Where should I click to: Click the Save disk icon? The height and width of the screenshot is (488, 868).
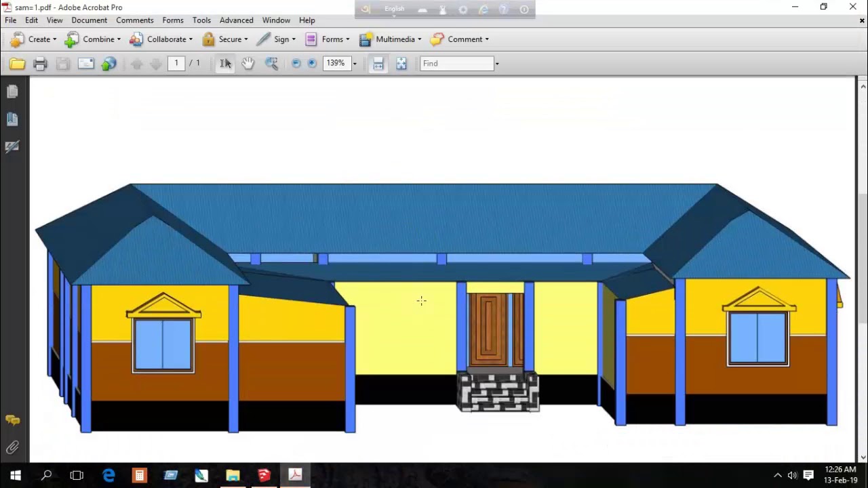point(63,64)
